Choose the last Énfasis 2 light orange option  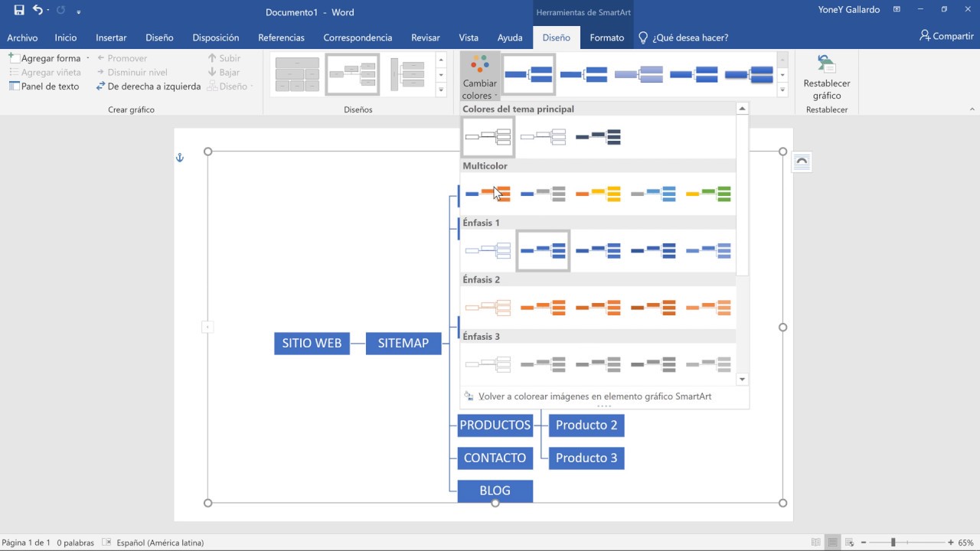[708, 307]
